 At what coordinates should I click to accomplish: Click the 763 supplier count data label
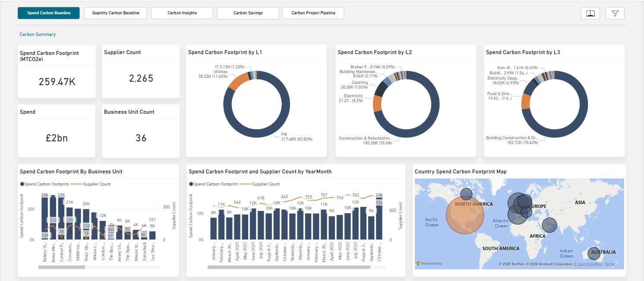click(356, 195)
